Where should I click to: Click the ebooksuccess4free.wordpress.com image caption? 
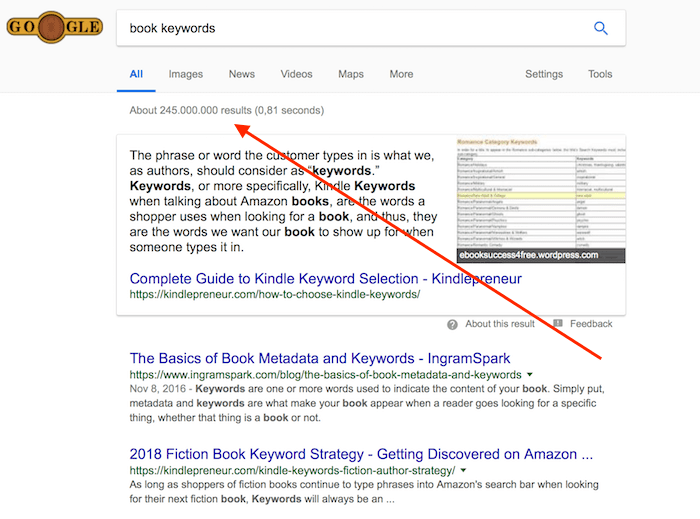tap(529, 255)
